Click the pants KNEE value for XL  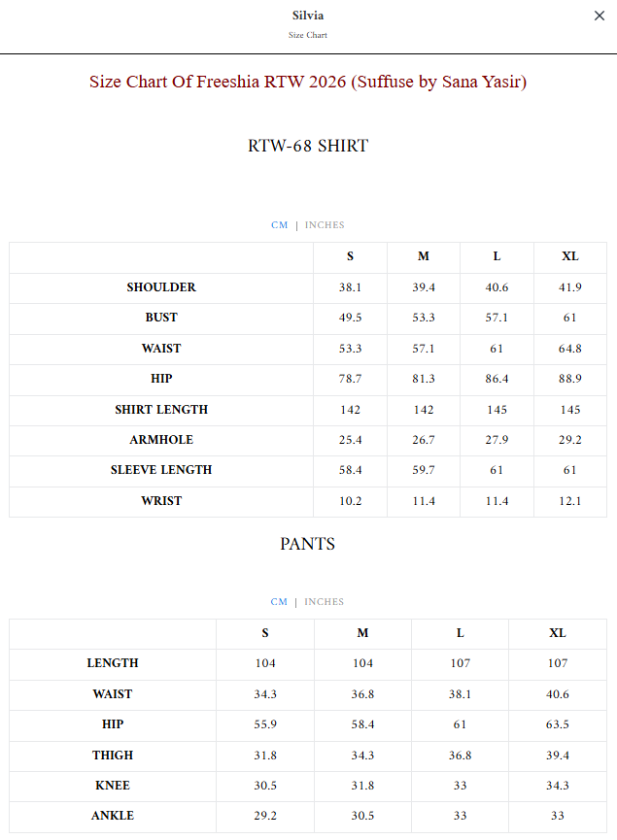tap(558, 786)
